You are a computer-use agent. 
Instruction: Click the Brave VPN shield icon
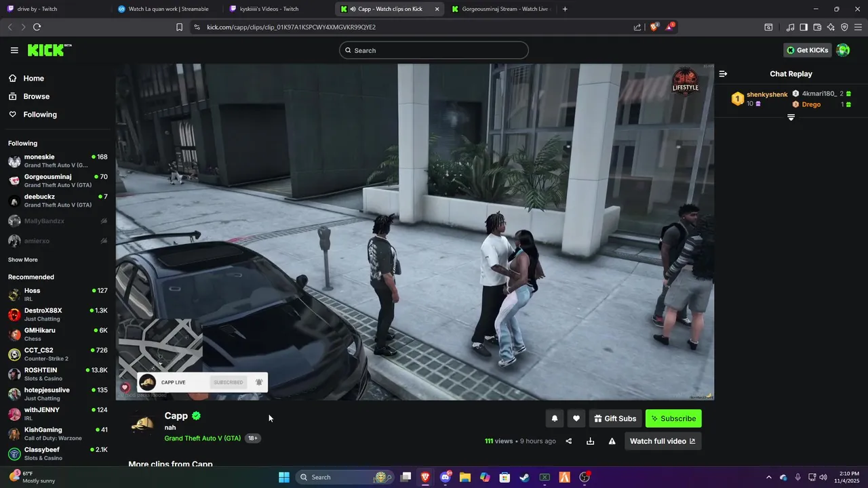pyautogui.click(x=844, y=27)
